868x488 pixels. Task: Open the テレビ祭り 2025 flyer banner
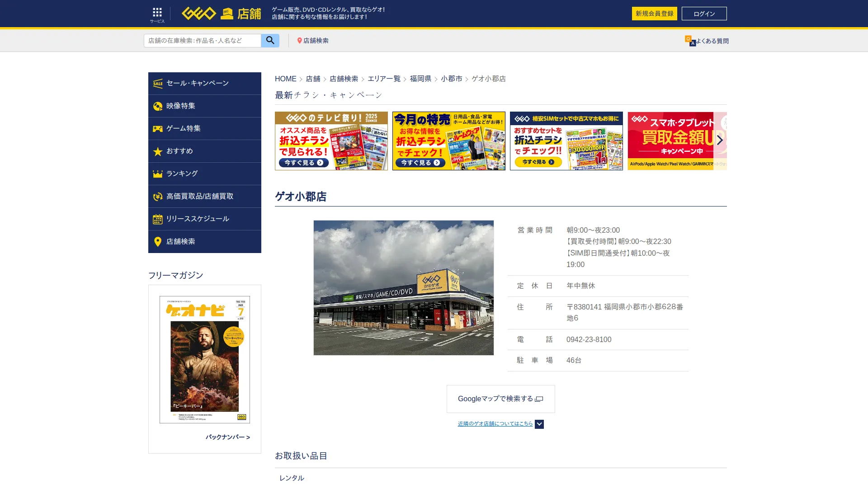pos(331,141)
